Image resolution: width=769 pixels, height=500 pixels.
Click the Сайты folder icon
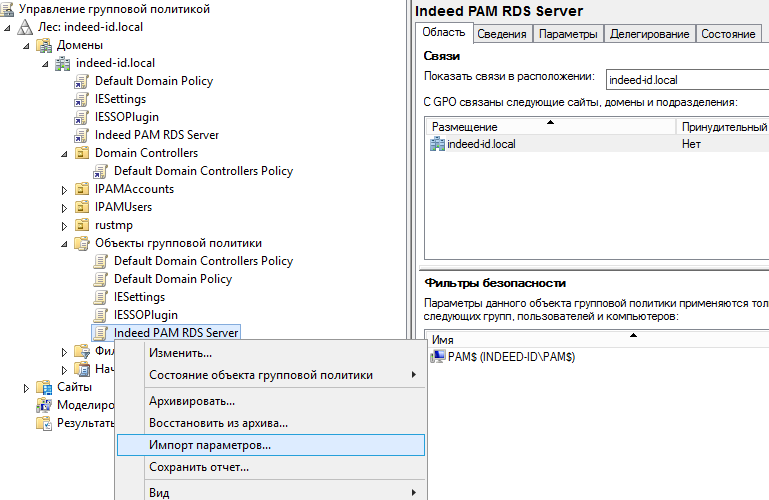44,387
